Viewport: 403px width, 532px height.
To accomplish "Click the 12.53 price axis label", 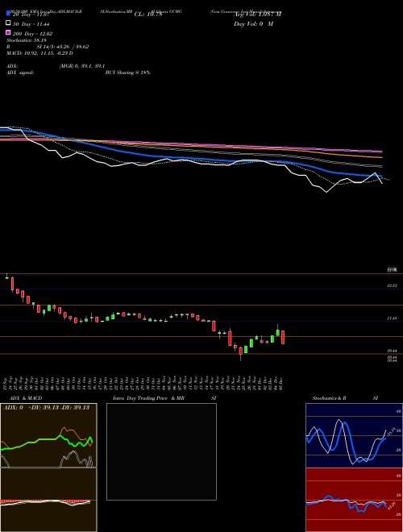I will (x=393, y=285).
